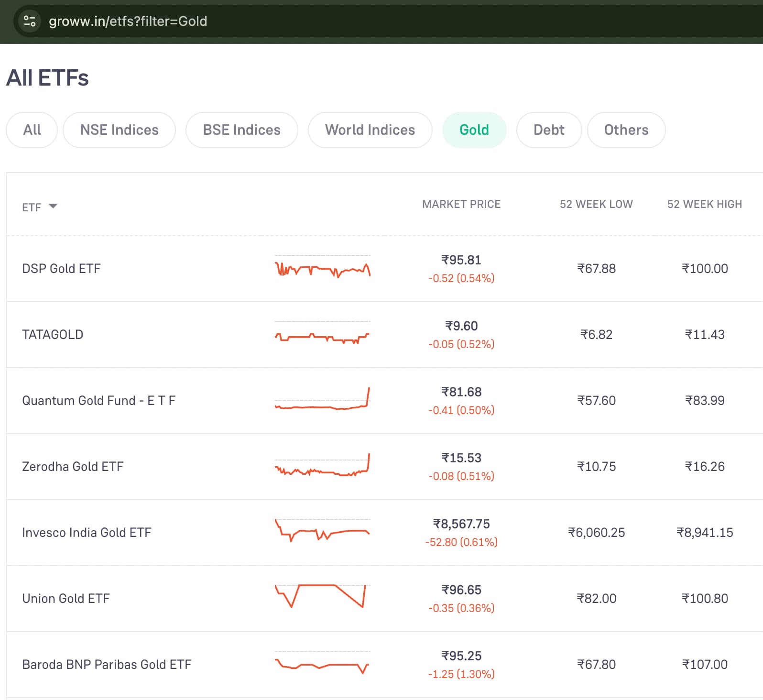Image resolution: width=763 pixels, height=700 pixels.
Task: Select the All filter tab
Action: coord(32,130)
